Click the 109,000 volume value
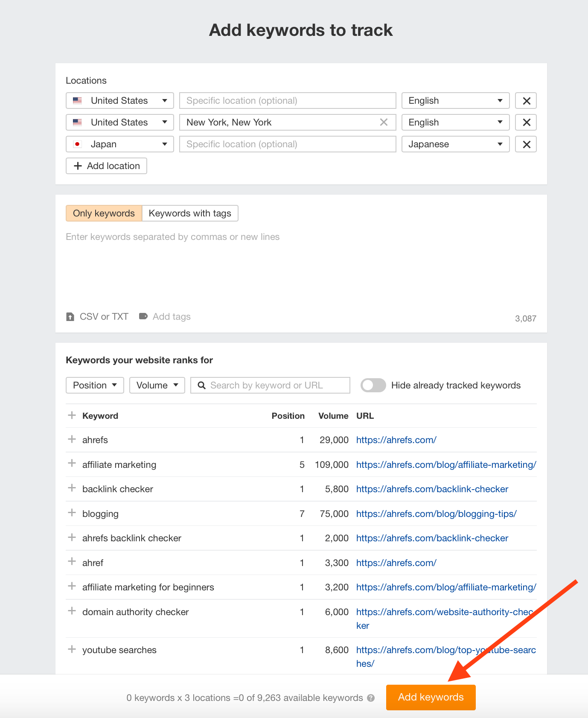Viewport: 588px width, 718px height. pos(332,464)
